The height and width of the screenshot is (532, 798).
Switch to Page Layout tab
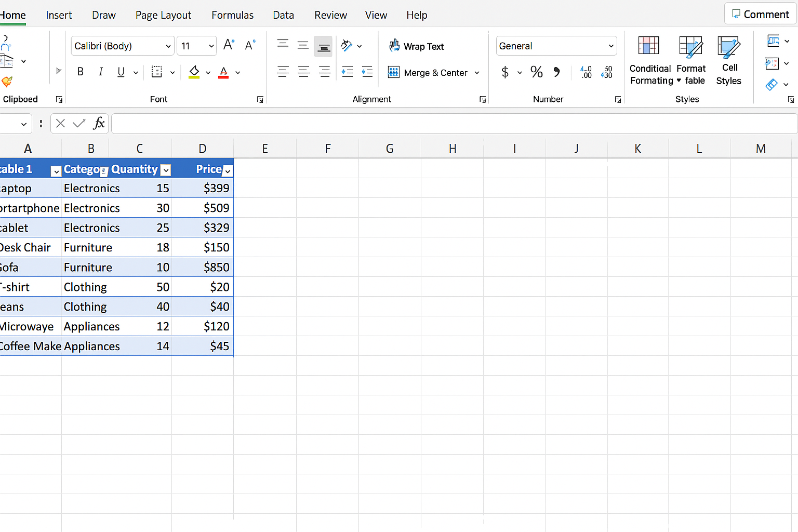(163, 15)
